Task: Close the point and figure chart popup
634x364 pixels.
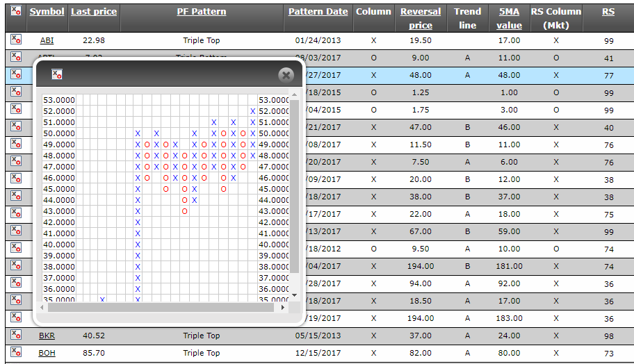Action: tap(286, 75)
